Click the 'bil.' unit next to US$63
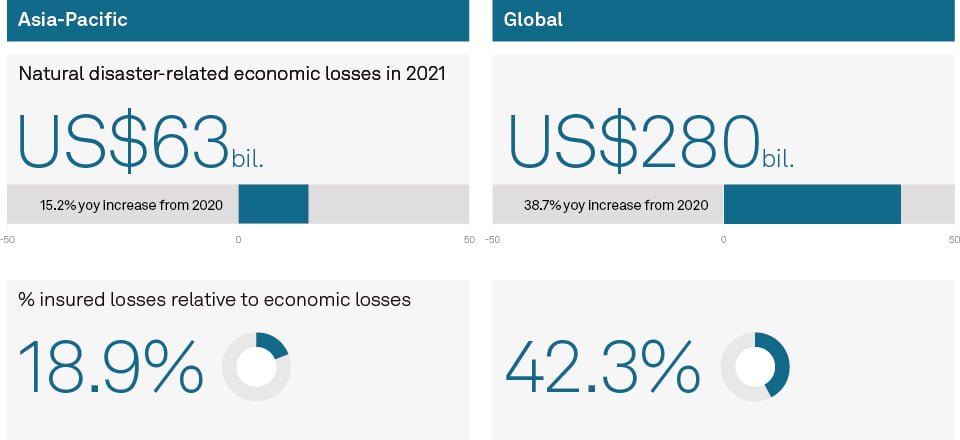Viewport: 960px width, 440px height. [x=248, y=159]
